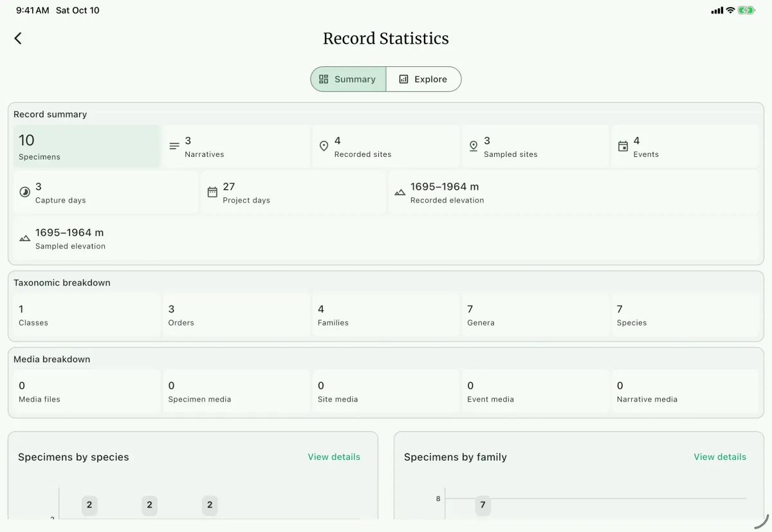The image size is (772, 532).
Task: Select the Event media card
Action: (x=535, y=392)
